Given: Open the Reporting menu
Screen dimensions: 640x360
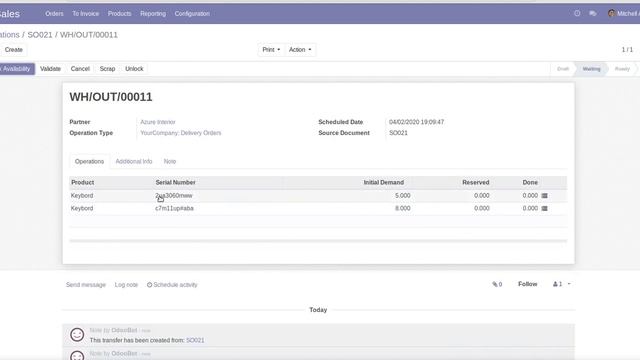Looking at the screenshot, I should pos(153,13).
